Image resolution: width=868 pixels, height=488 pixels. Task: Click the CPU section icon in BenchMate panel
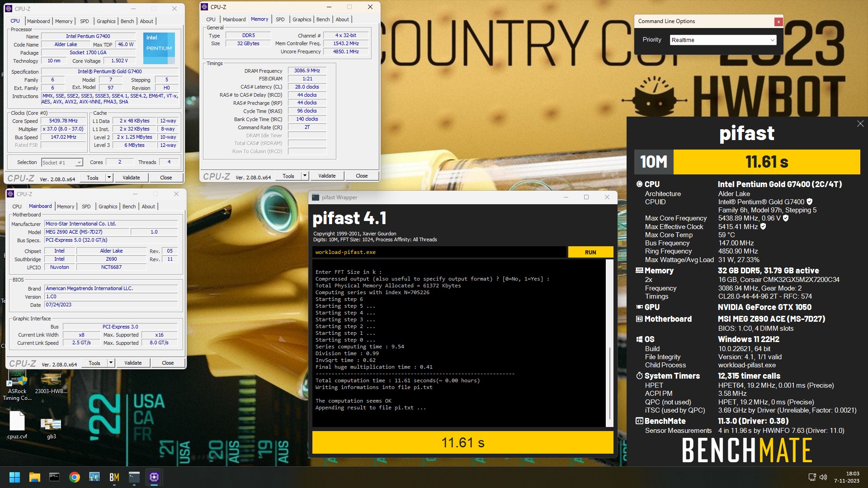(639, 184)
